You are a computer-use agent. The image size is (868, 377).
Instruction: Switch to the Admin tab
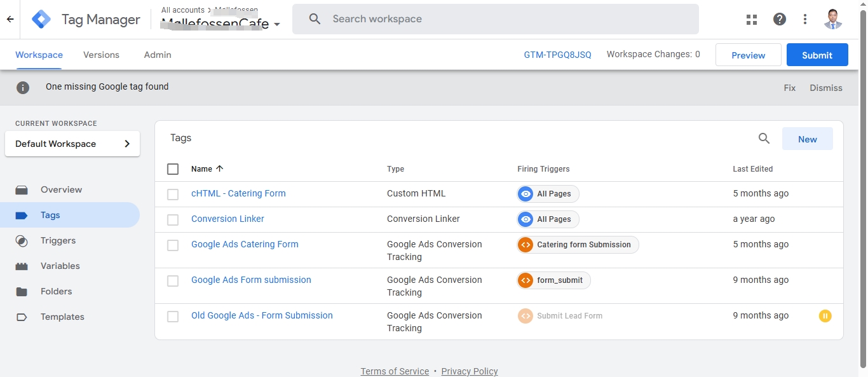[158, 55]
